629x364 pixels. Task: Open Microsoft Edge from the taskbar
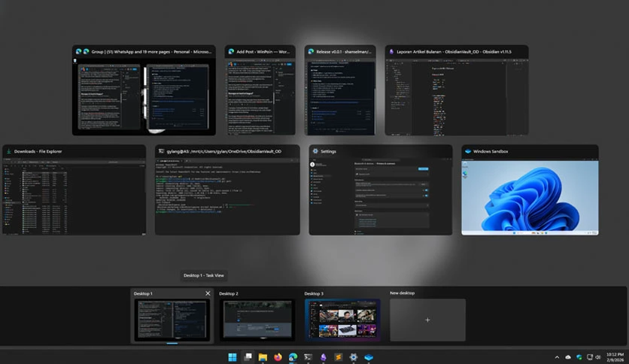point(293,356)
